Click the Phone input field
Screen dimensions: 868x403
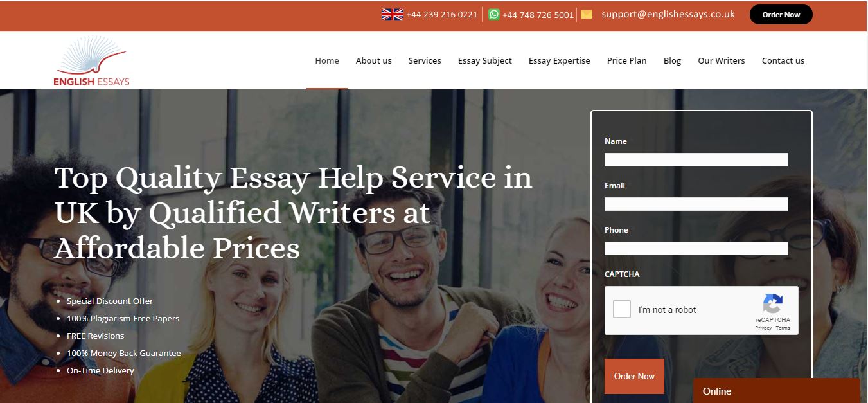[x=696, y=248]
